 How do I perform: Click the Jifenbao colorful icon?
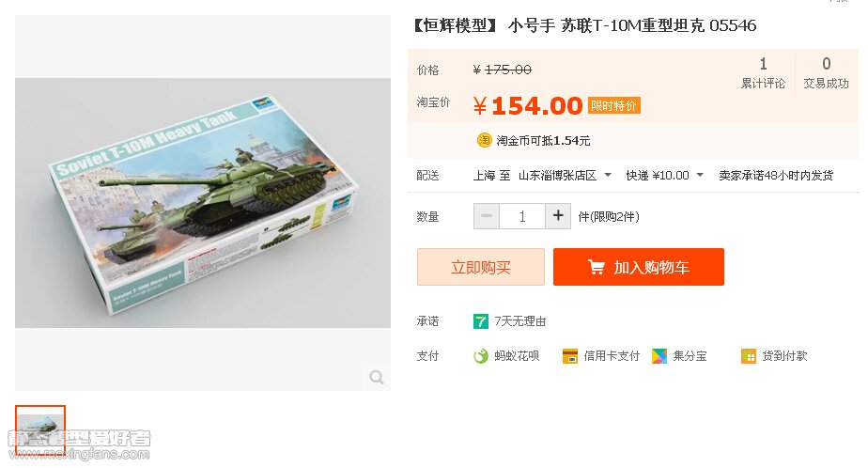point(659,356)
